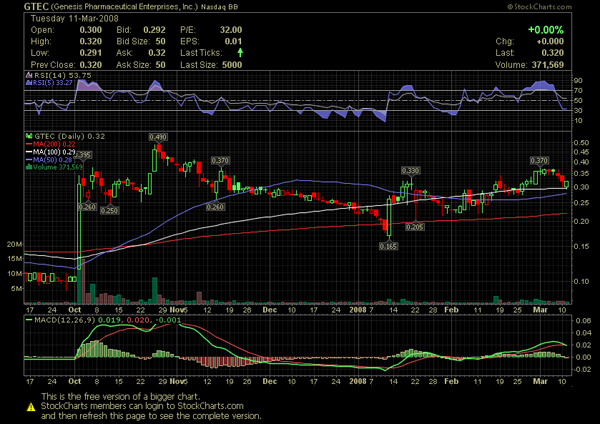600x424 pixels.
Task: Click the green Last Ticks up arrow
Action: (240, 52)
